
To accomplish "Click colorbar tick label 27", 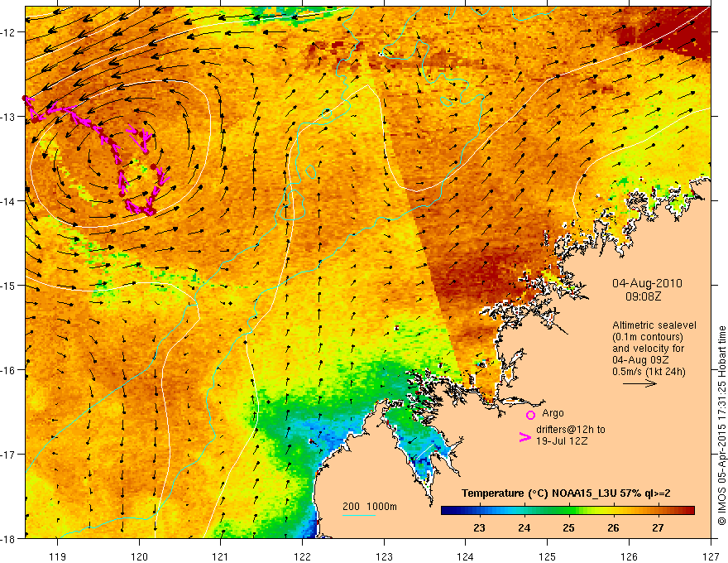I will click(658, 527).
